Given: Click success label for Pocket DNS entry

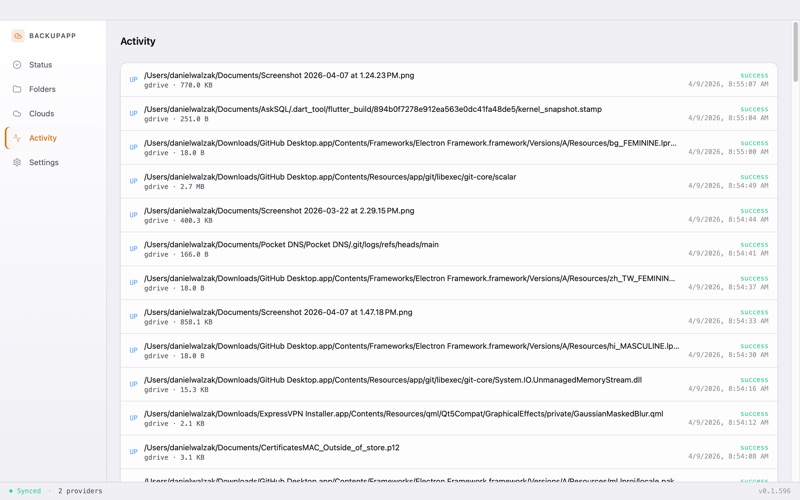Looking at the screenshot, I should [754, 244].
